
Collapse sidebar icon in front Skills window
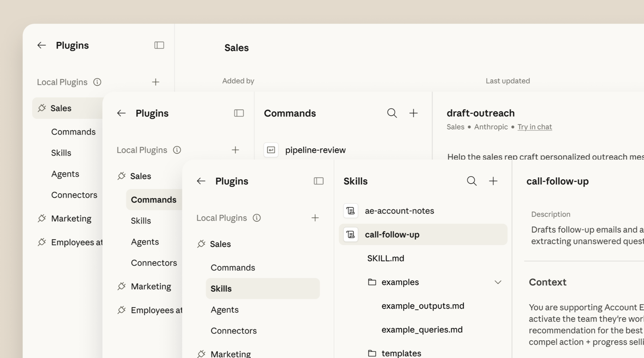[x=318, y=181]
